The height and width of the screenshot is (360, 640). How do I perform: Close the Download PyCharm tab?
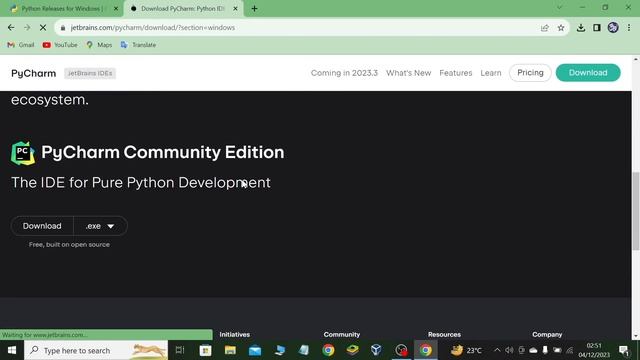coord(236,9)
